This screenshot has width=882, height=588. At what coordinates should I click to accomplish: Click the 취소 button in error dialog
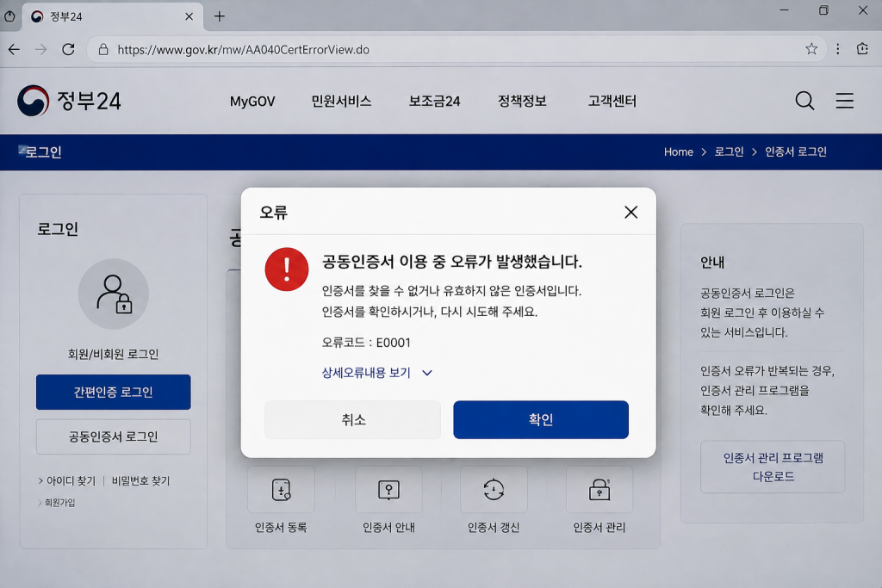point(352,419)
